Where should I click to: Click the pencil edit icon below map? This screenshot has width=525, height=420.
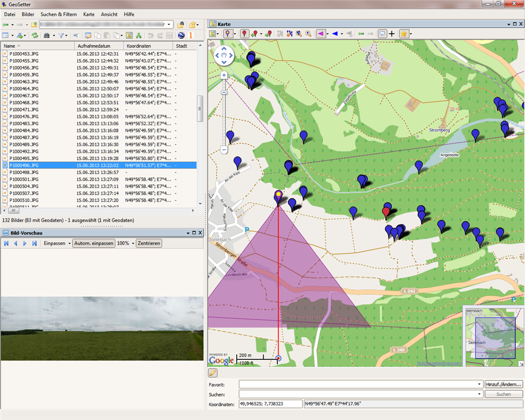213,373
